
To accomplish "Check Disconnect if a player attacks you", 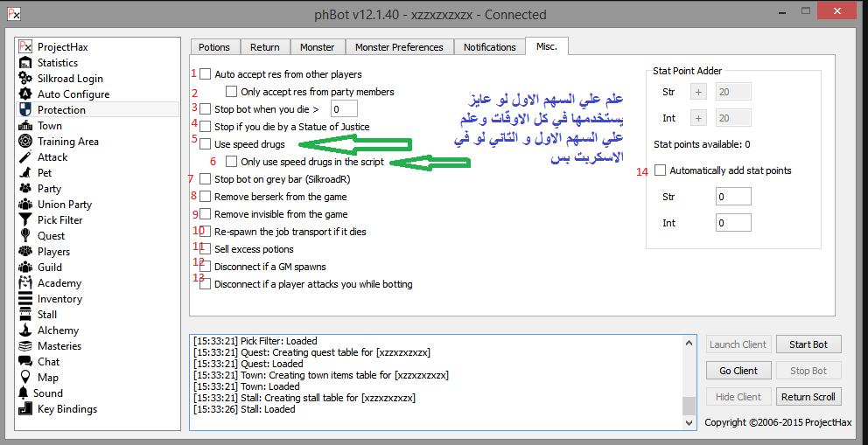I will [206, 284].
